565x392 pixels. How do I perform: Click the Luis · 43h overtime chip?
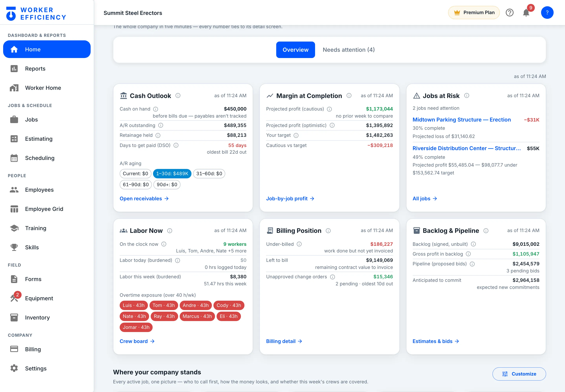tap(134, 305)
